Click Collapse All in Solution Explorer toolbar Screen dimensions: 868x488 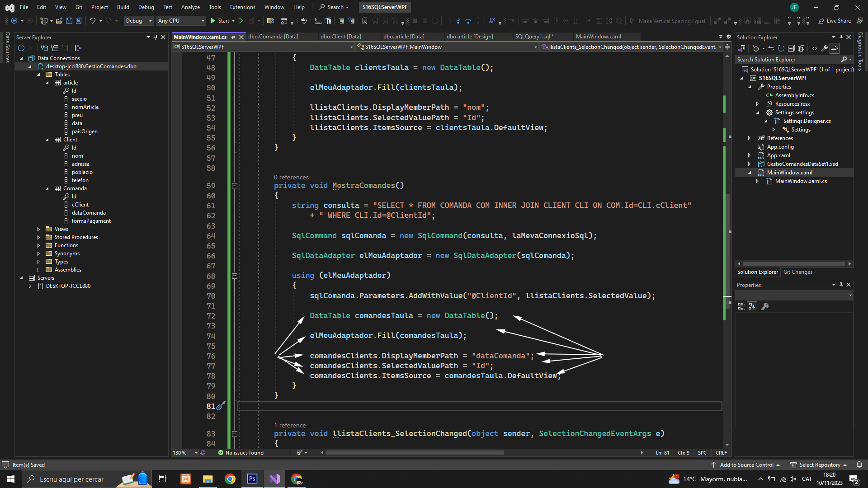click(791, 48)
